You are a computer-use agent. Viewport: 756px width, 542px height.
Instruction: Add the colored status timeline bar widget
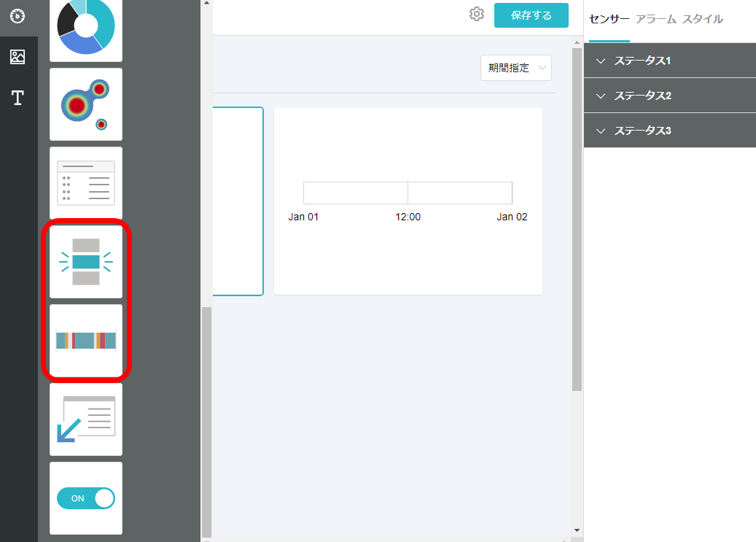pyautogui.click(x=86, y=341)
